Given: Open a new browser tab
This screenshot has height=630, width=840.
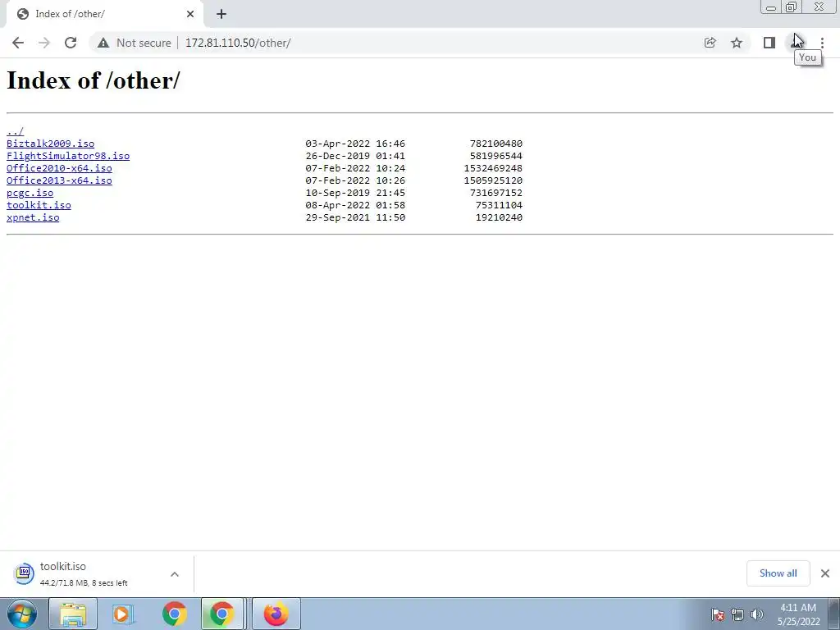Looking at the screenshot, I should pyautogui.click(x=221, y=14).
